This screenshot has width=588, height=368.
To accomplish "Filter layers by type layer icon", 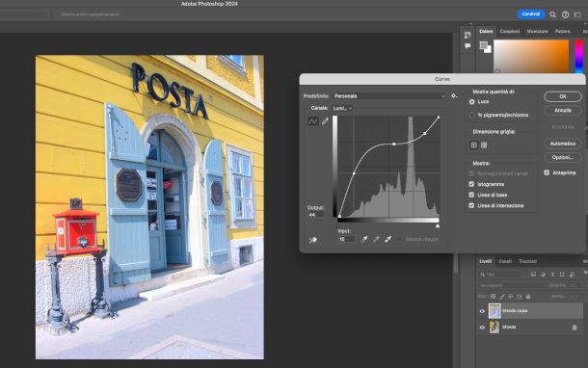I will click(552, 275).
